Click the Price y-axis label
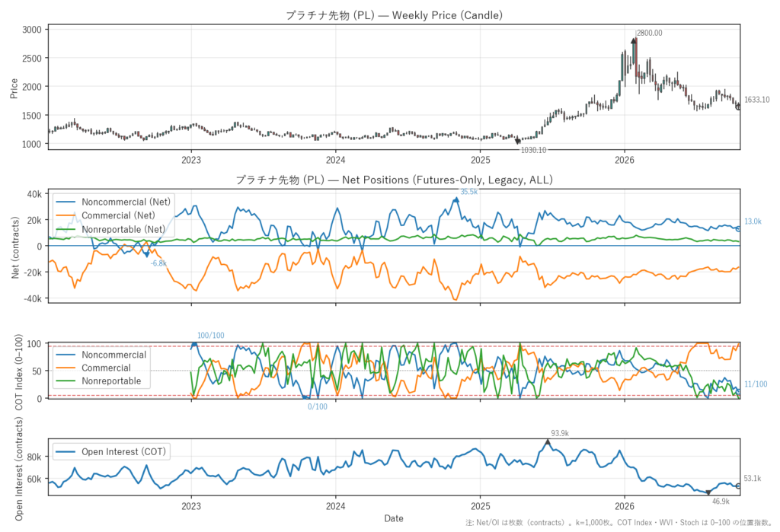 tap(14, 88)
